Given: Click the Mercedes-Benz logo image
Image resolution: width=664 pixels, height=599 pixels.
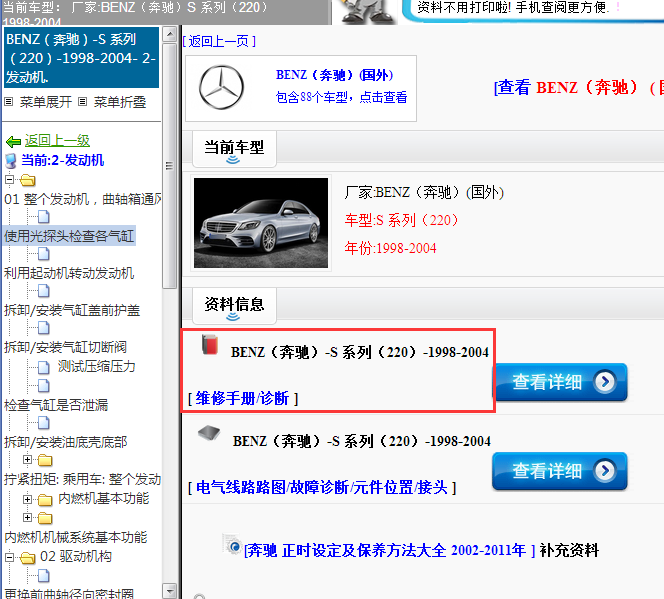Looking at the screenshot, I should tap(221, 87).
